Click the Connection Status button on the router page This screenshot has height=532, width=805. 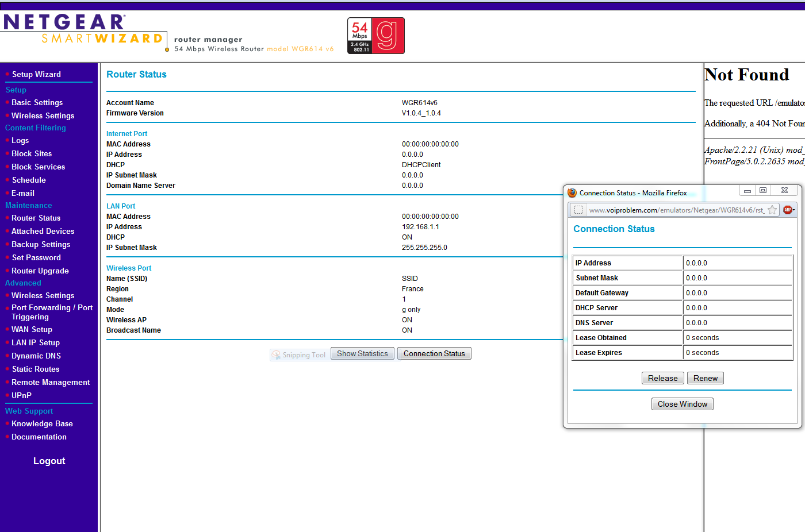pyautogui.click(x=434, y=354)
